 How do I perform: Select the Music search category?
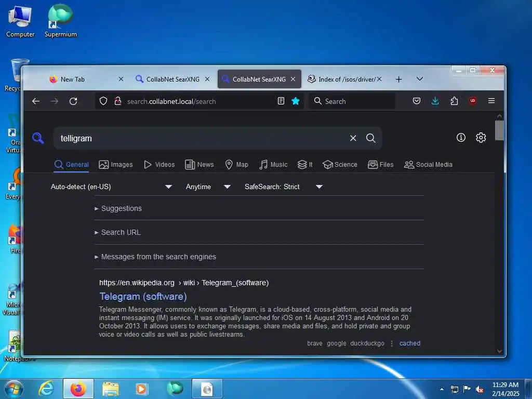(x=273, y=165)
